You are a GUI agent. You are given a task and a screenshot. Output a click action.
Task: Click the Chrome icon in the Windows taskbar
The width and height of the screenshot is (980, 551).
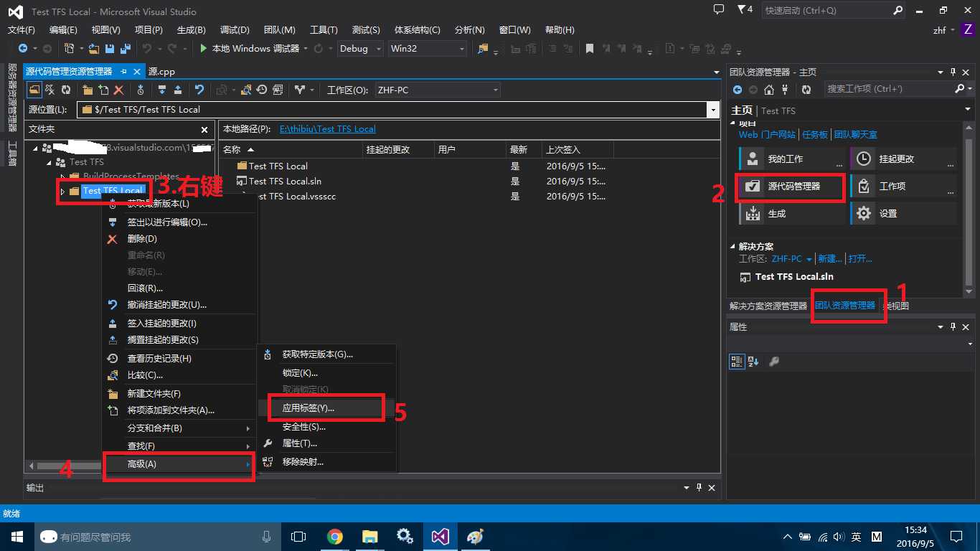click(334, 537)
